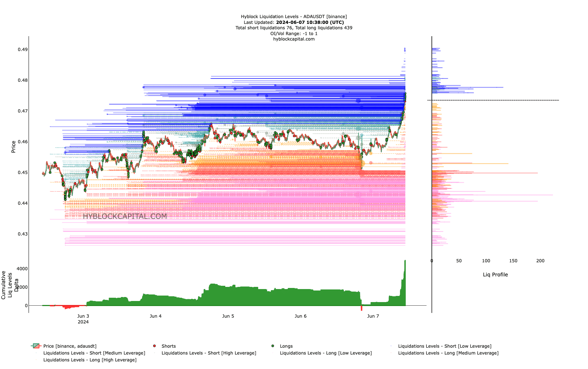This screenshot has width=588, height=369.
Task: Click the 50 tick on Liq Profile axis
Action: pyautogui.click(x=459, y=261)
